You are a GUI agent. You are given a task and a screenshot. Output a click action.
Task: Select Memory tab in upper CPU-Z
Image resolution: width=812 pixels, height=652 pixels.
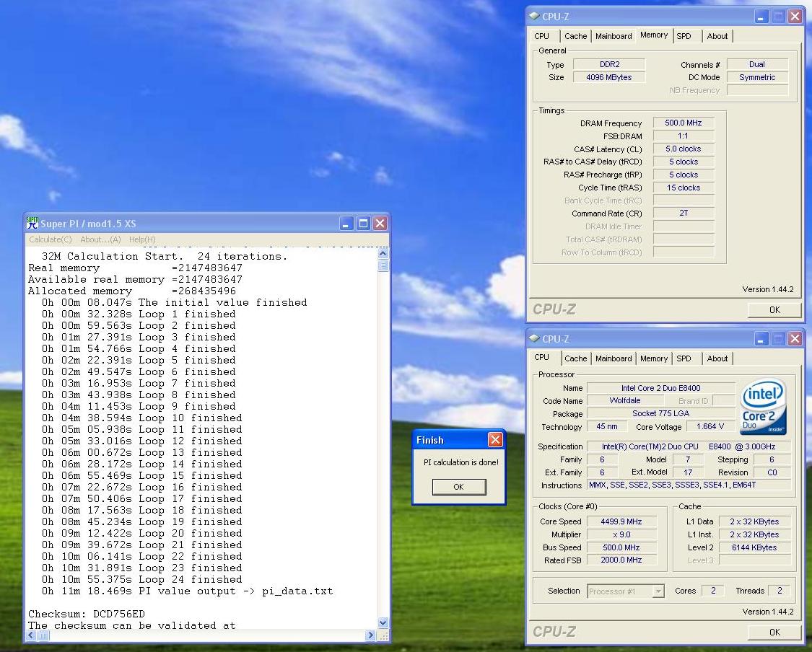tap(654, 35)
